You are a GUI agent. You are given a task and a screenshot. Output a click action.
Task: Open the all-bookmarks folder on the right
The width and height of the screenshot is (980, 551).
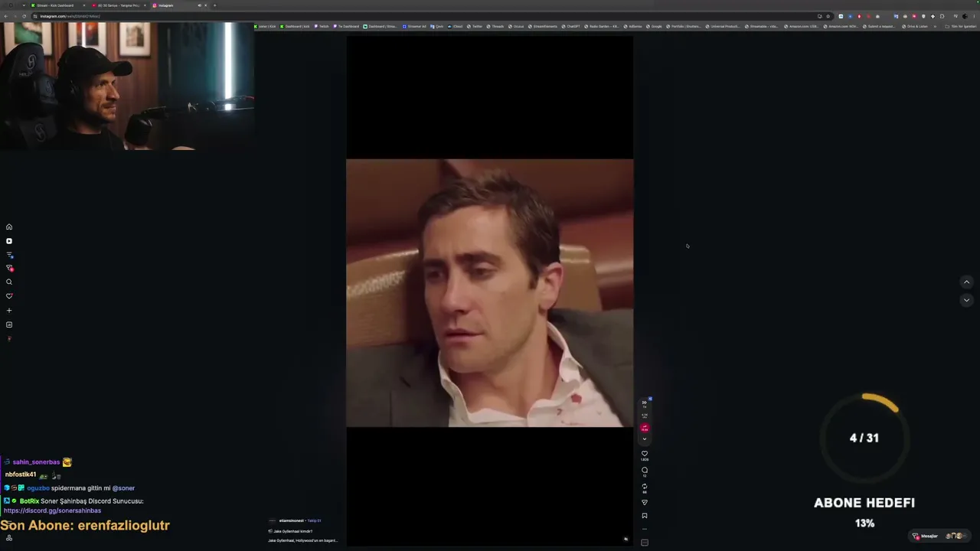[x=960, y=26]
